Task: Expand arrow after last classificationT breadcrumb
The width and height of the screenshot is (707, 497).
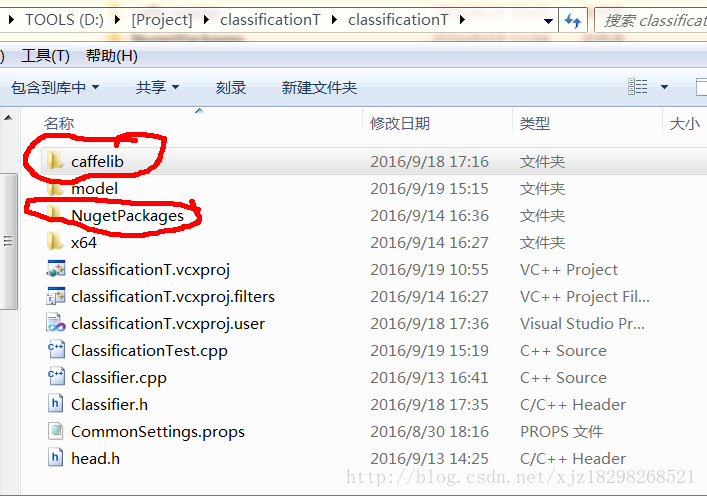Action: 462,20
